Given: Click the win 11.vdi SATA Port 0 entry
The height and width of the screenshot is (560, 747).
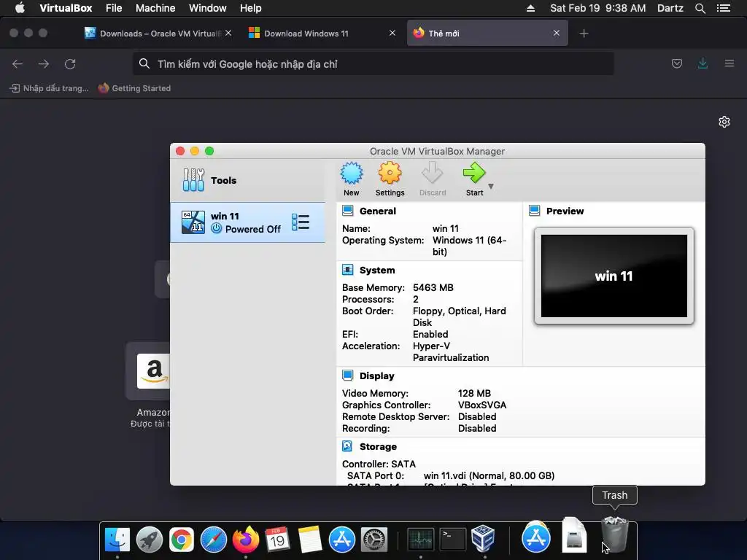Looking at the screenshot, I should pos(489,475).
